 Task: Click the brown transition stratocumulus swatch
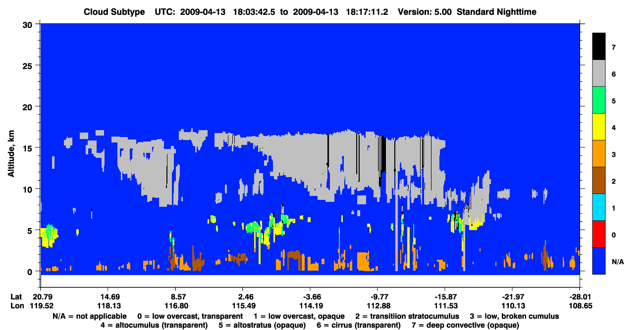599,181
